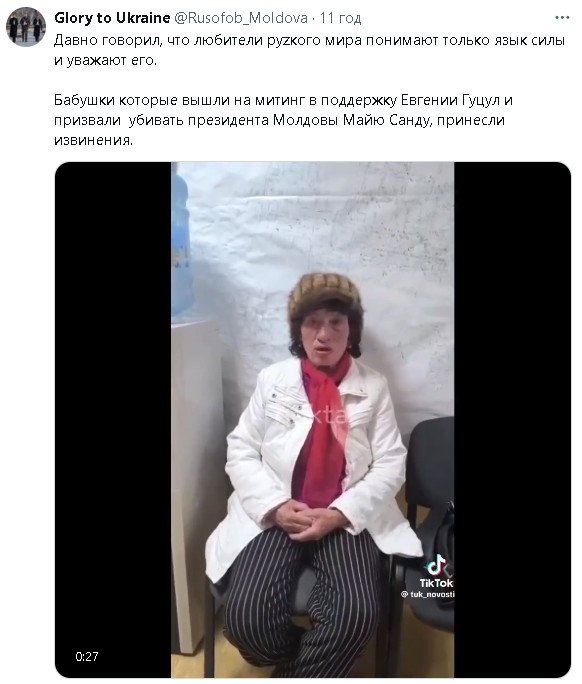Click the first paragraph of the tweet text
This screenshot has width=582, height=684.
[x=309, y=50]
